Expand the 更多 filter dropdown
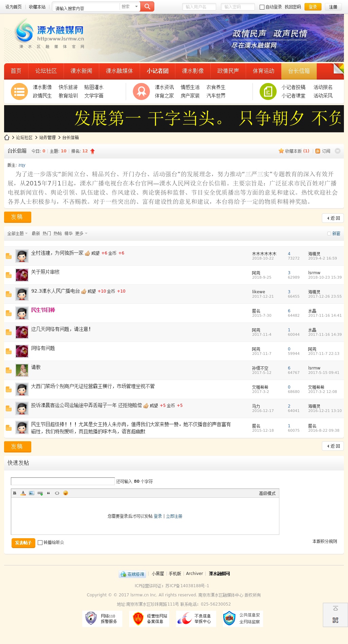The width and height of the screenshot is (348, 644). tap(81, 233)
